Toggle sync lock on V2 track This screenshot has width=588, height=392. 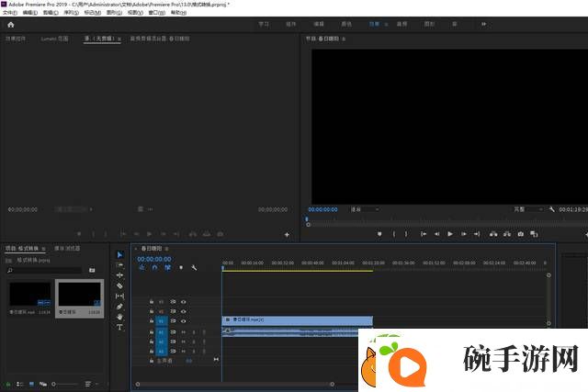pos(173,311)
